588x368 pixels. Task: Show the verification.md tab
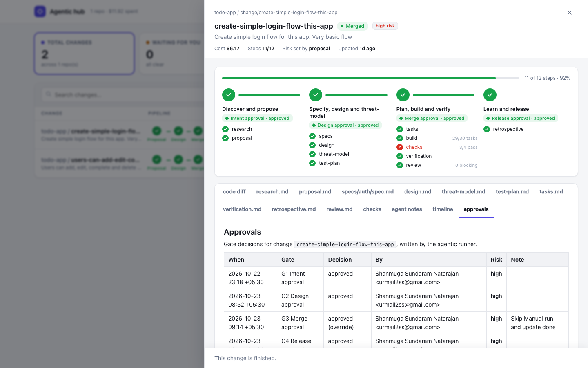click(242, 209)
